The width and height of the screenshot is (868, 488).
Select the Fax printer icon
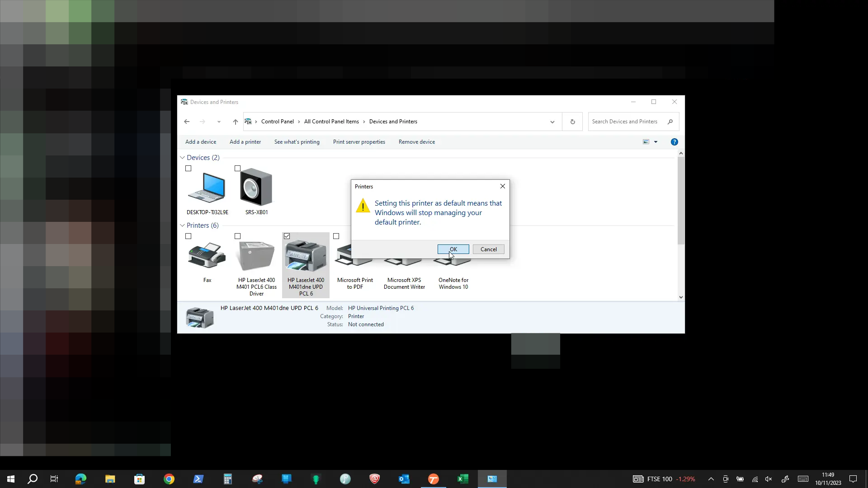[207, 256]
